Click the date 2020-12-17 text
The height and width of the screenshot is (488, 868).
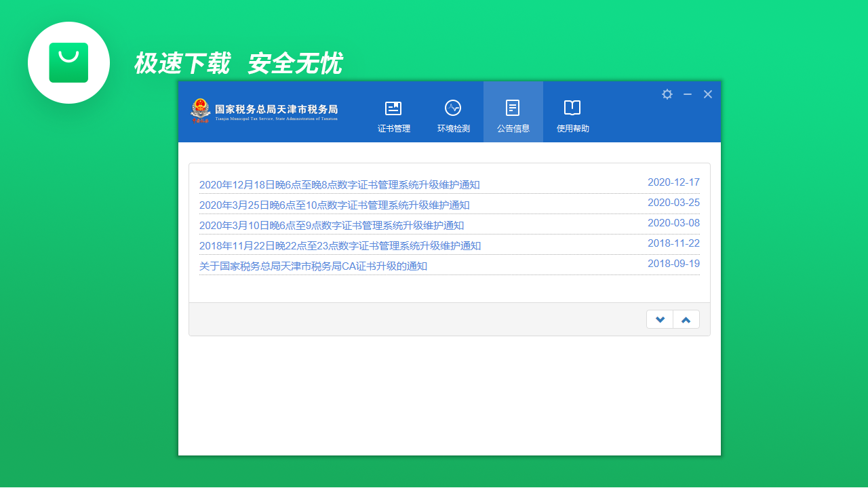674,182
